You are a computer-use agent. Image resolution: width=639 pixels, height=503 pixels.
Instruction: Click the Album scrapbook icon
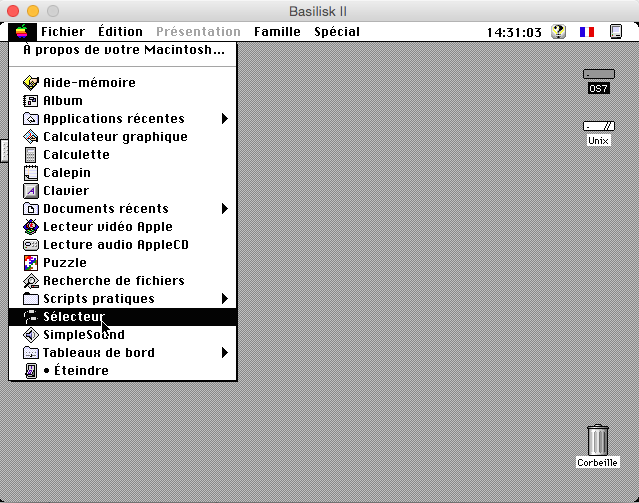[x=31, y=100]
